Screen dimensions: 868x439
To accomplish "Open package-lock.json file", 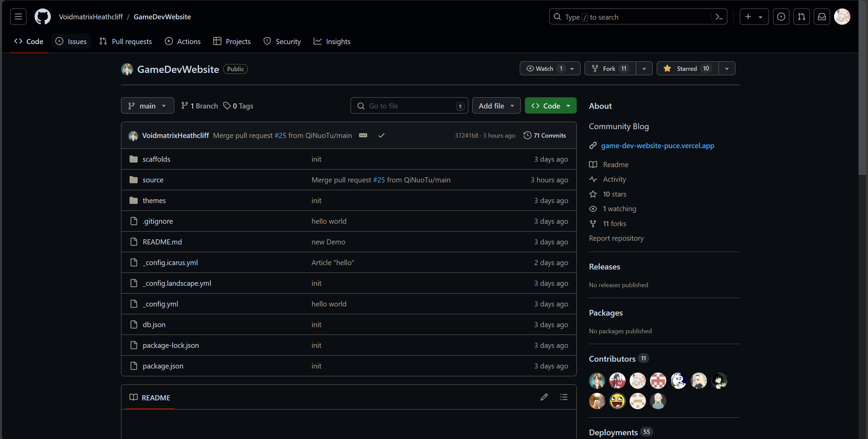I will (171, 345).
